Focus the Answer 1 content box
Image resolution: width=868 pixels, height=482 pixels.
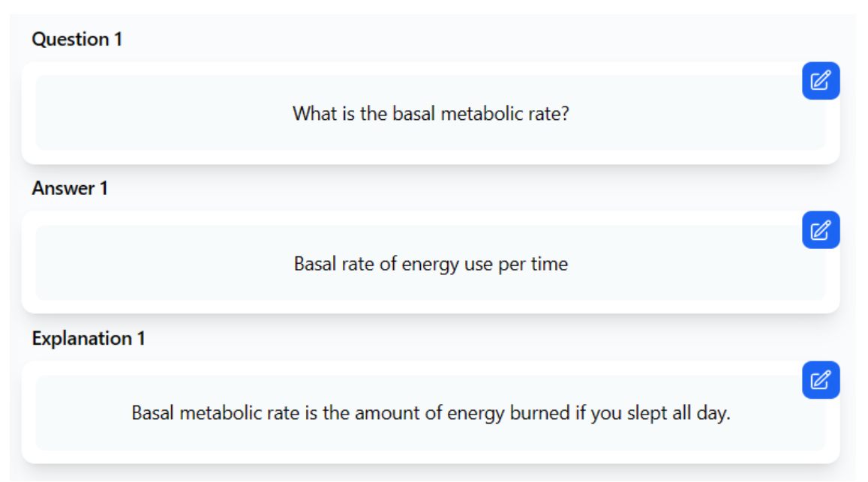pyautogui.click(x=431, y=263)
